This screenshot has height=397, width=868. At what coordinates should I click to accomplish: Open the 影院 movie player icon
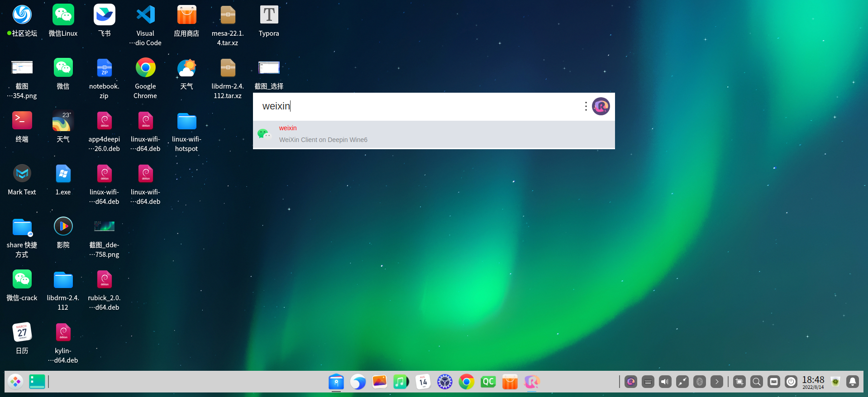click(x=63, y=232)
